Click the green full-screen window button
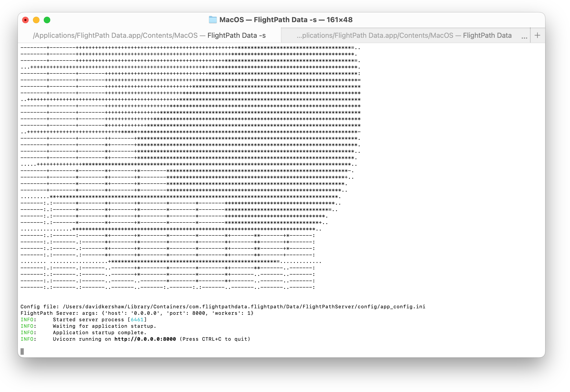Image resolution: width=570 pixels, height=392 pixels. [47, 20]
